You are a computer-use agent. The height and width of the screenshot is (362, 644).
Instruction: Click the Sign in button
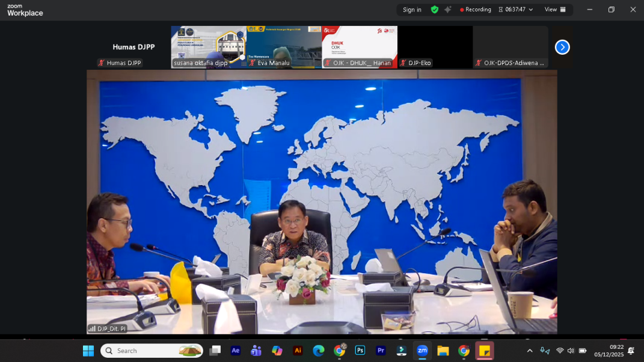click(x=412, y=9)
